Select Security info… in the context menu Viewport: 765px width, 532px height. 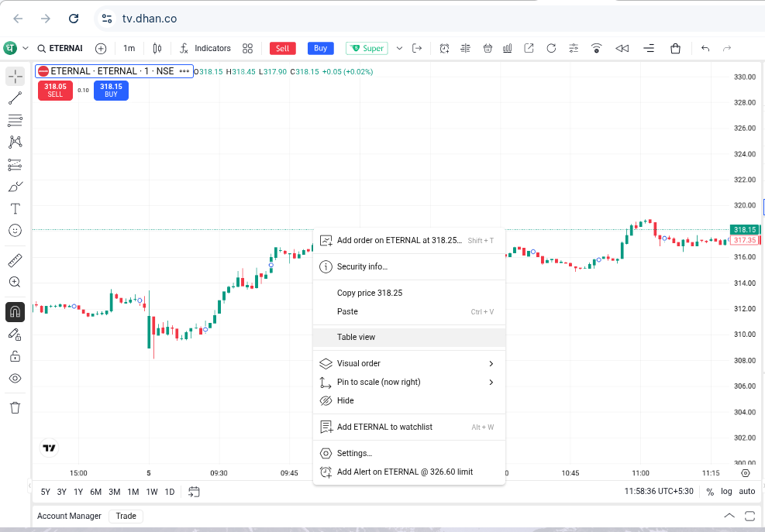pyautogui.click(x=408, y=266)
